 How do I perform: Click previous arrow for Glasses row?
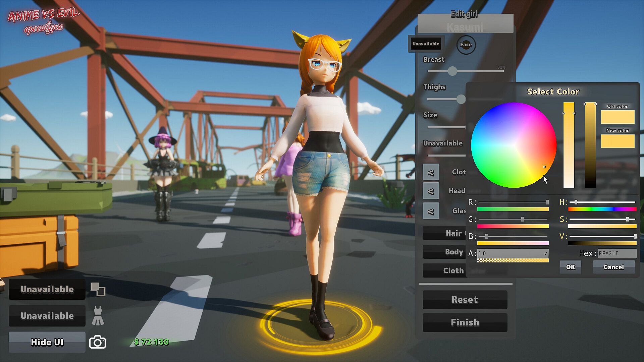(x=431, y=211)
